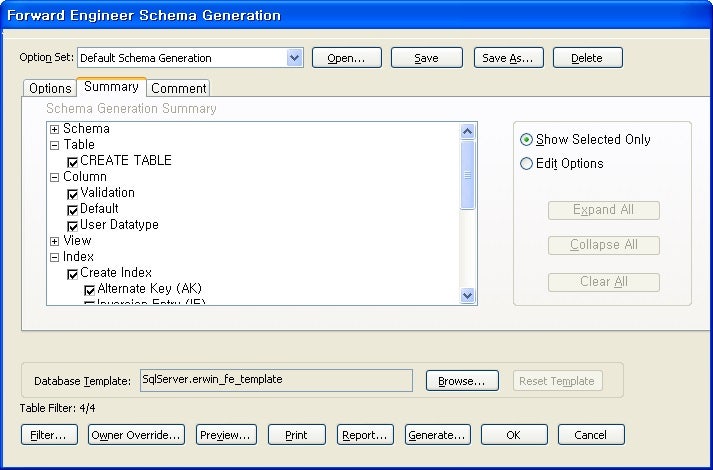Screen dimensions: 713x470
Task: Open the Preview... dialog
Action: (226, 435)
